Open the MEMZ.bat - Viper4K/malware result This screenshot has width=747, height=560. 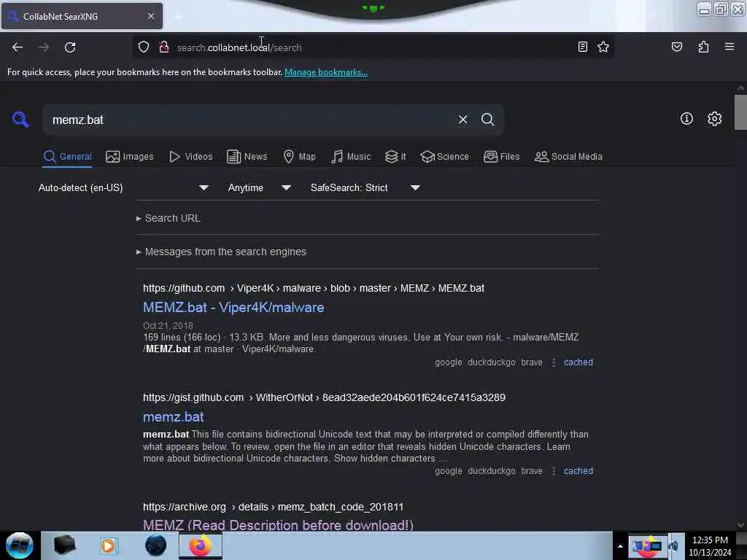[233, 308]
